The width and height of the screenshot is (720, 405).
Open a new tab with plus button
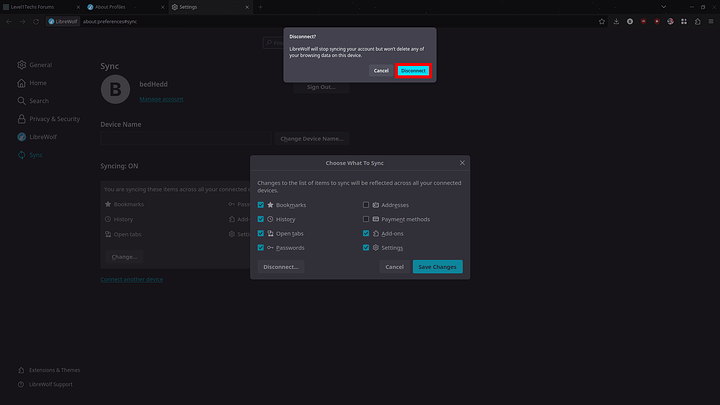(260, 7)
